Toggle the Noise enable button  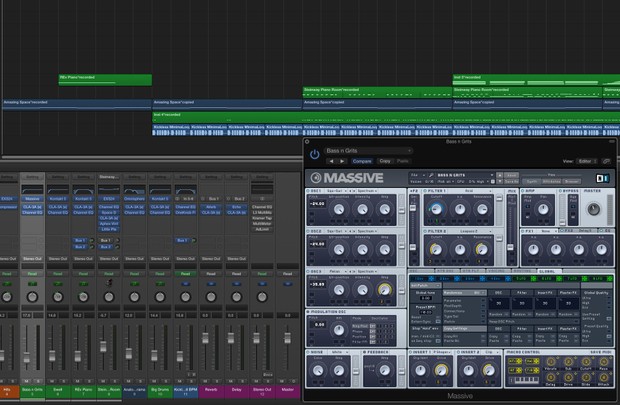pos(308,352)
